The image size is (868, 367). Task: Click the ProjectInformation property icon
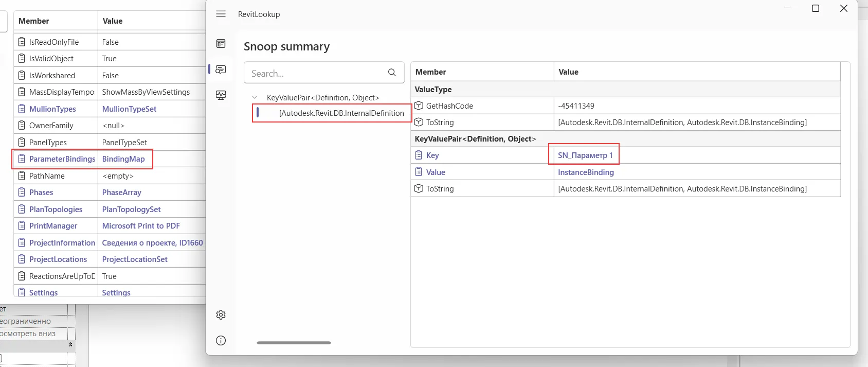(22, 242)
